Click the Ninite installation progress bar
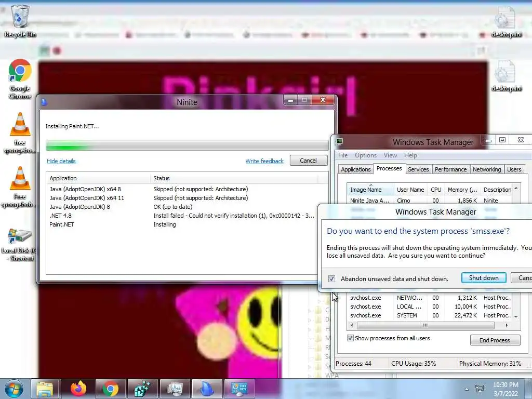This screenshot has width=532, height=399. click(187, 145)
